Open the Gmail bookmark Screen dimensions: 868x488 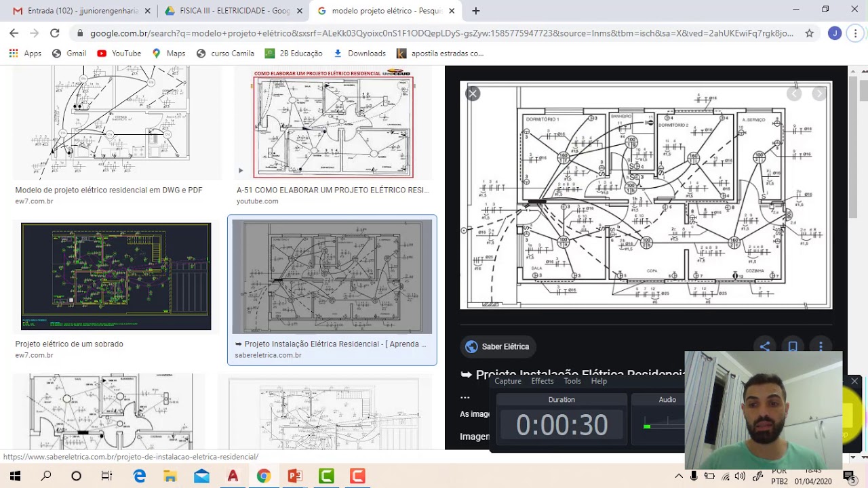(68, 54)
